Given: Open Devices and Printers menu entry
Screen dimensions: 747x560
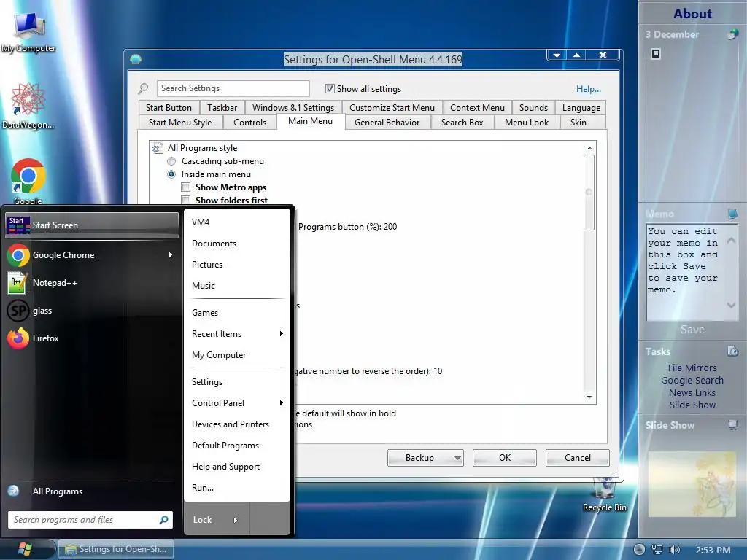Looking at the screenshot, I should [237, 424].
